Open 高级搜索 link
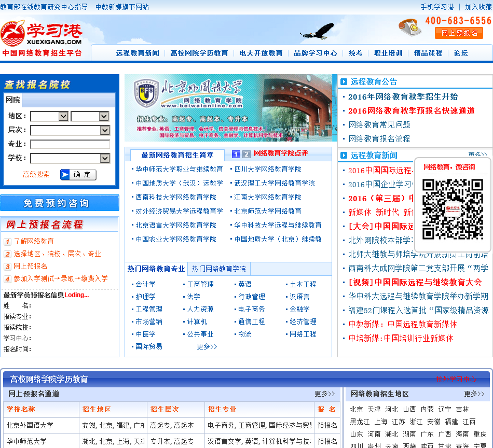Screen dimensions: 493x448 tap(36, 174)
